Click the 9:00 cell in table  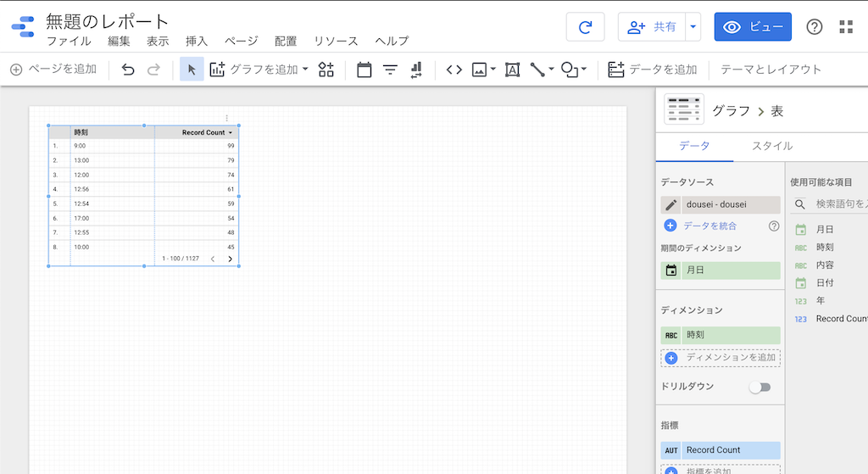tap(80, 146)
